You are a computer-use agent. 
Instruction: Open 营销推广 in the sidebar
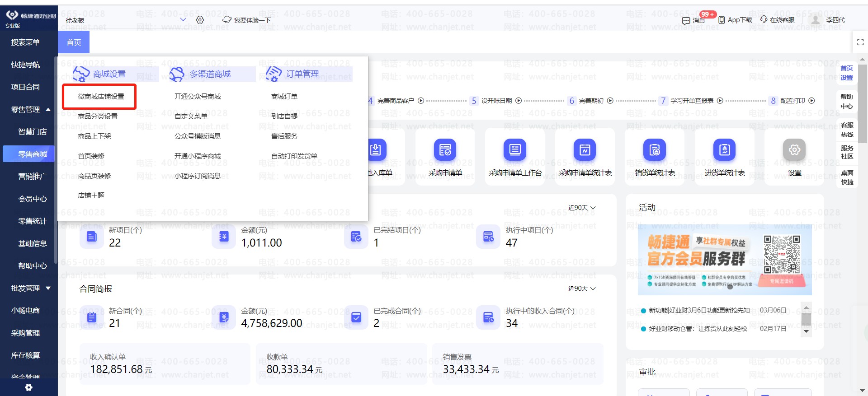pyautogui.click(x=33, y=177)
